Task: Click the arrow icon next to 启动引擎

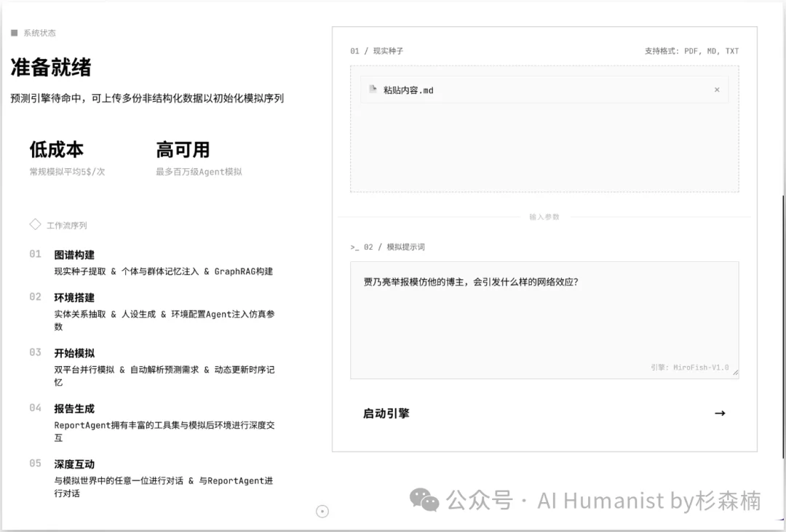Action: (x=720, y=413)
